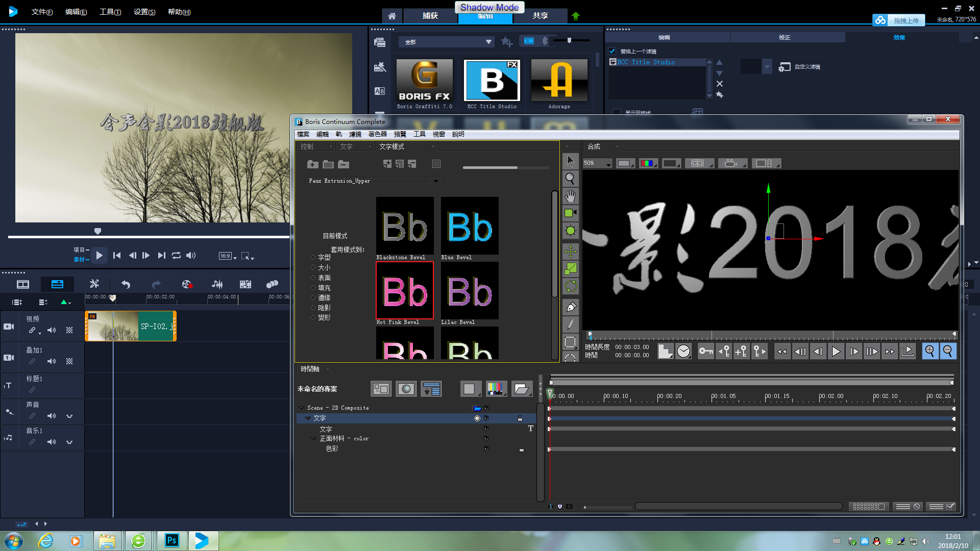This screenshot has width=980, height=551.
Task: Open Internet Explorer from the taskbar
Action: pos(46,541)
